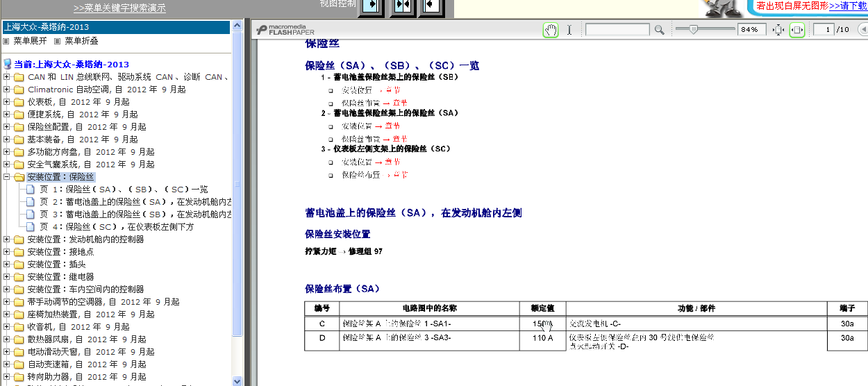Click 功能 / 部件 column header

pyautogui.click(x=696, y=308)
